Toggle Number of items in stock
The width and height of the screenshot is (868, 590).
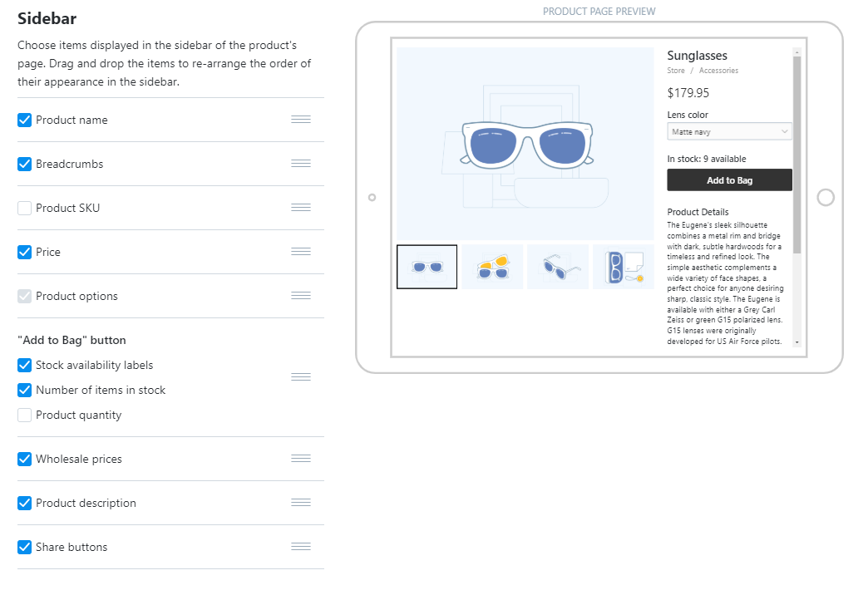tap(24, 391)
